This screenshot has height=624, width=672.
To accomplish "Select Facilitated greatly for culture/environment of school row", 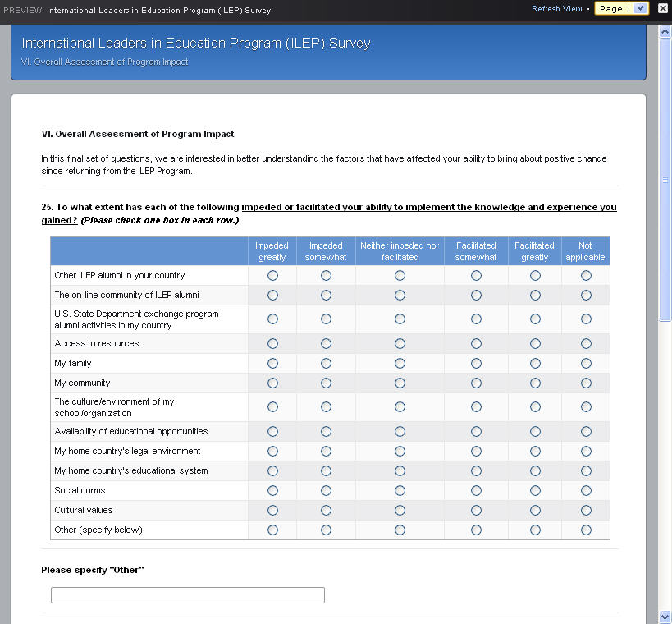I will tap(535, 406).
